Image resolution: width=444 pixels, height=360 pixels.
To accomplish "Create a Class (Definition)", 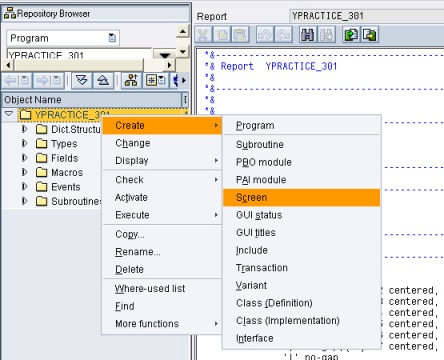I will point(301,303).
